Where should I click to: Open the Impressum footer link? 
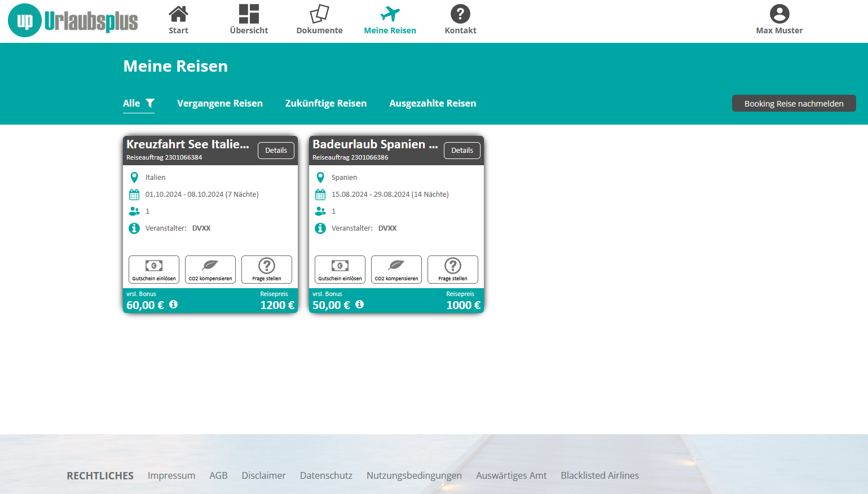tap(171, 475)
